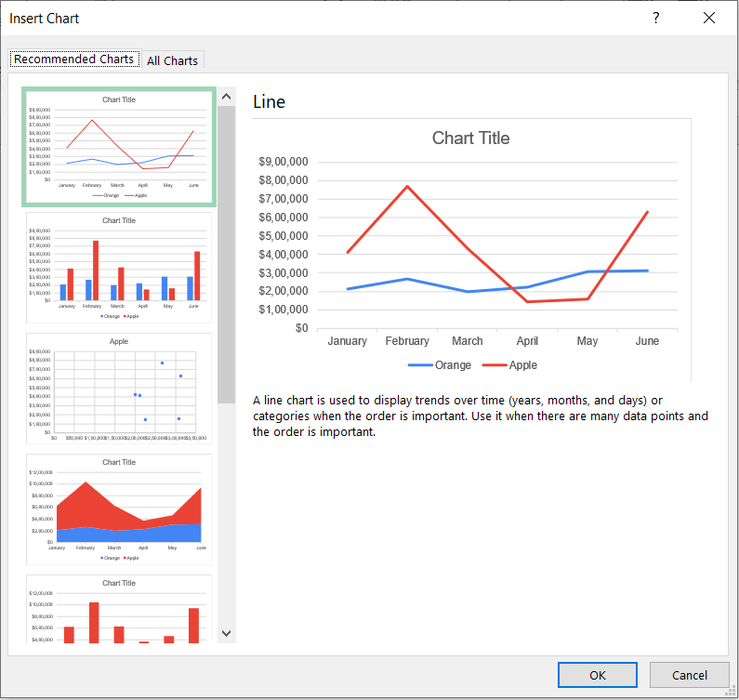The height and width of the screenshot is (700, 739).
Task: Click the chart list scrollbar thumb
Action: 226,255
